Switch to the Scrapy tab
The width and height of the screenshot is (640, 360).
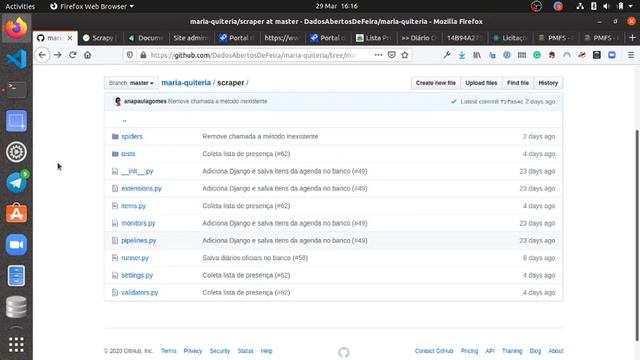click(x=100, y=38)
